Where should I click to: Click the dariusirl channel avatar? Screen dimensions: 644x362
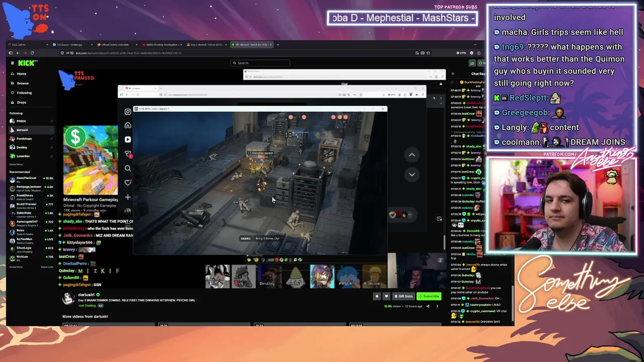tap(68, 298)
